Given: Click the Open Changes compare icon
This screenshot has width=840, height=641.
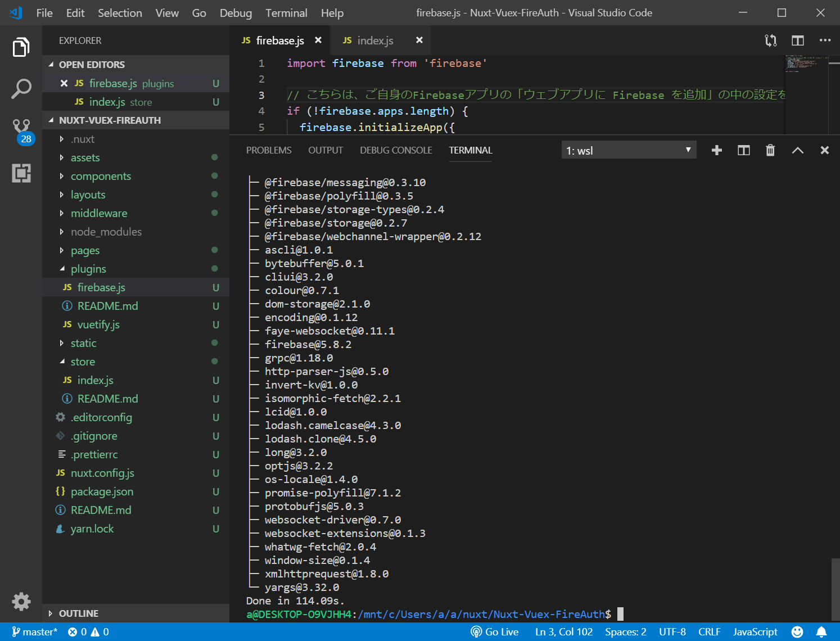Looking at the screenshot, I should click(771, 40).
